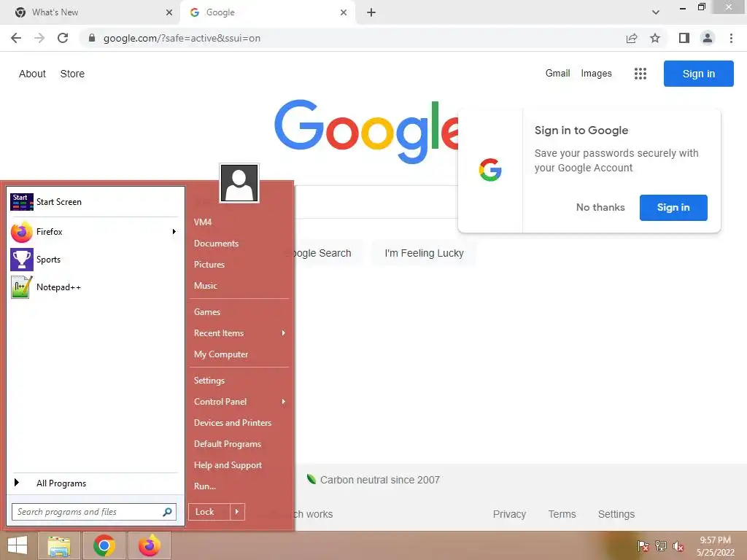
Task: Open My Computer from Start menu
Action: [221, 354]
